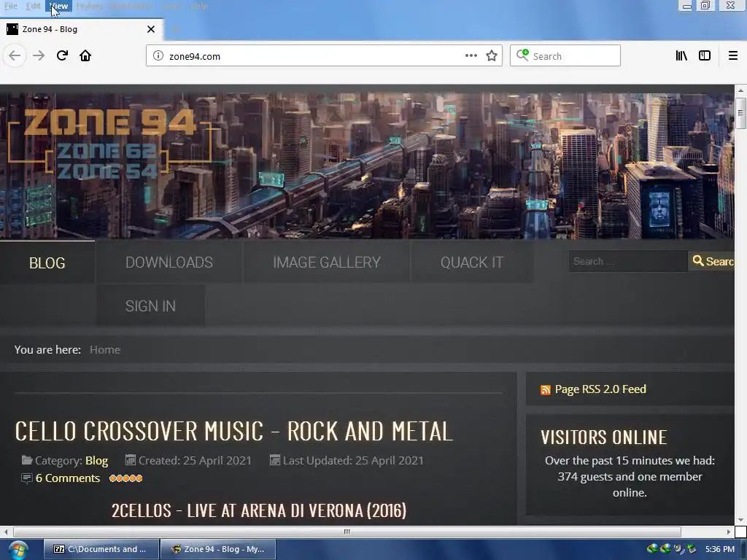Open the File menu

click(10, 6)
